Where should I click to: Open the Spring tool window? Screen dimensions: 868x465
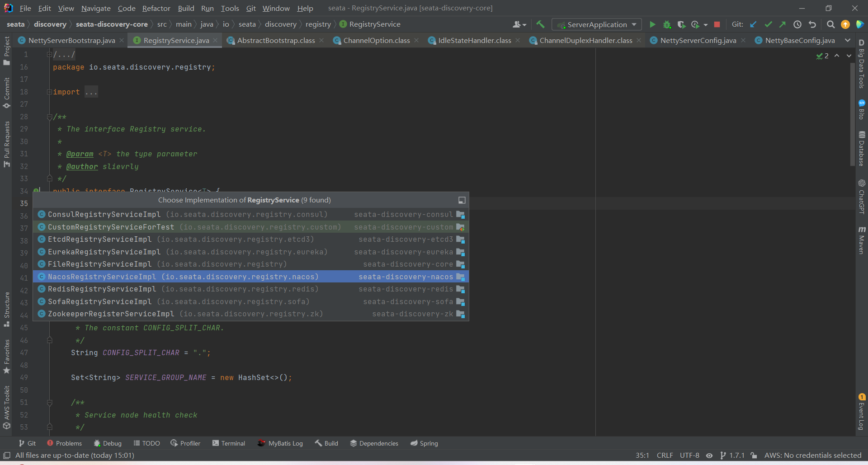[425, 443]
